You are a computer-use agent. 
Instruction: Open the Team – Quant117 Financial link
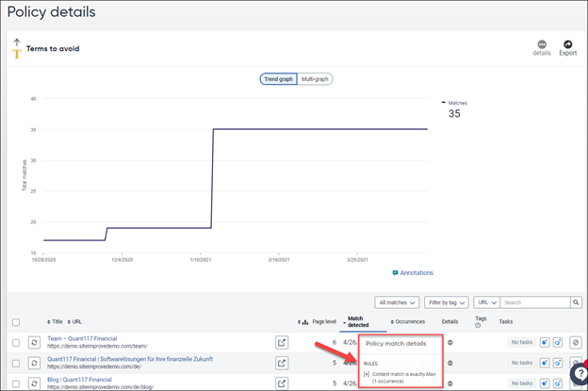[x=82, y=338]
